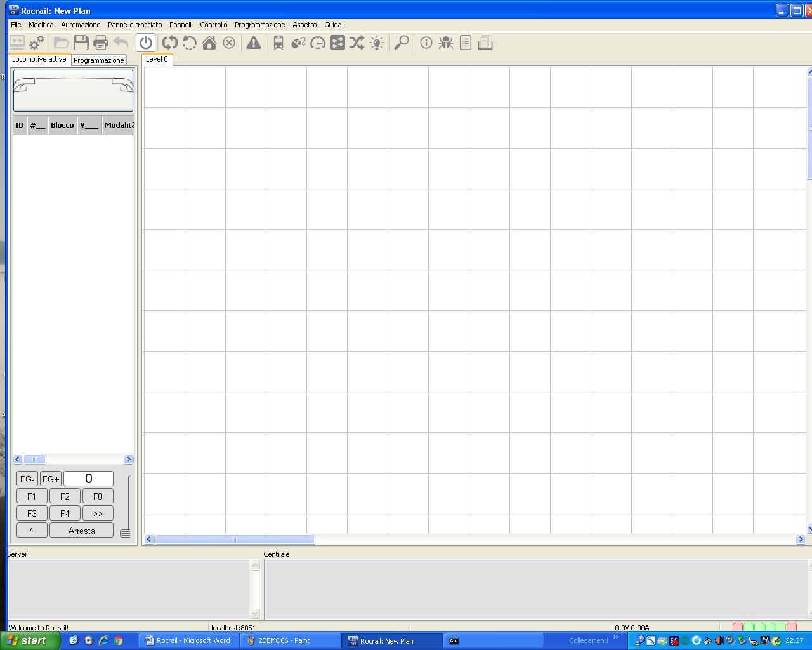The width and height of the screenshot is (812, 650).
Task: Click the light bulb outputs icon
Action: click(x=377, y=43)
